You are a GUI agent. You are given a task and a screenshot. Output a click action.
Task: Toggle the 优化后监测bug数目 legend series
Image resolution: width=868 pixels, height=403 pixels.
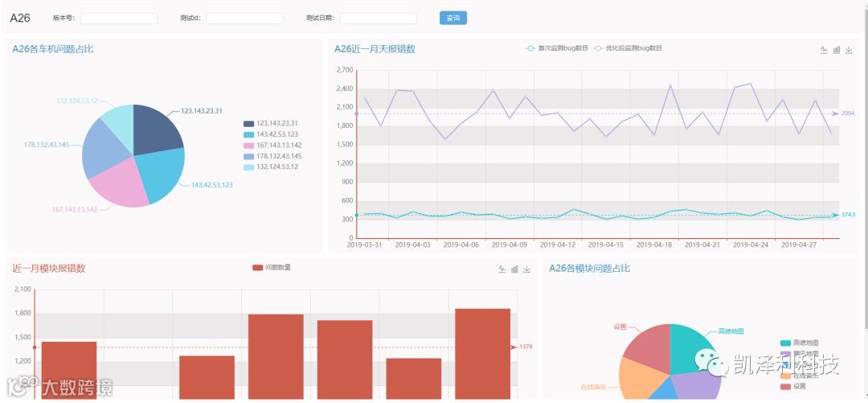click(x=628, y=48)
